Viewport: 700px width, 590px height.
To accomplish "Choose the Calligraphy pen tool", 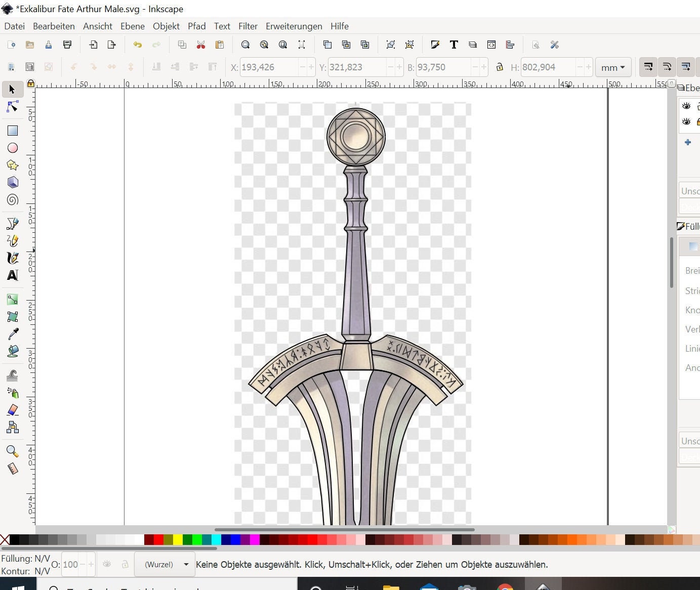I will 12,258.
